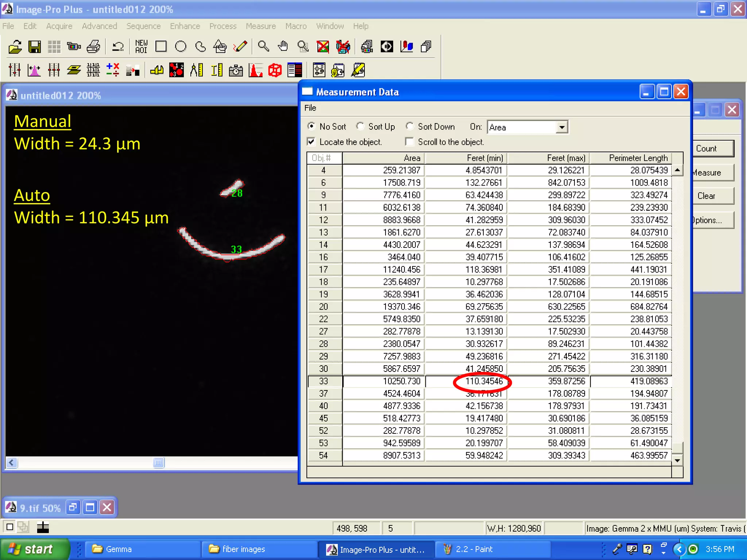747x560 pixels.
Task: Save the image with the floppy disk icon
Action: [35, 47]
